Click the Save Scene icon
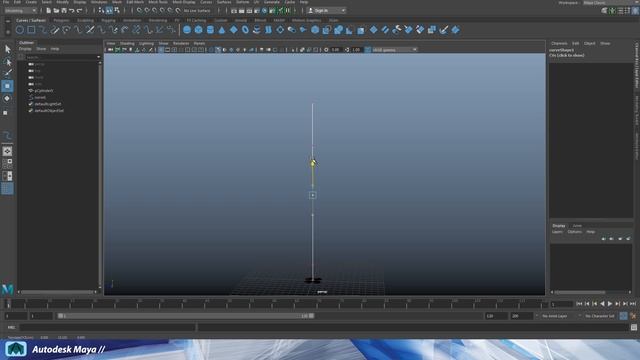The image size is (640, 360). 64,11
